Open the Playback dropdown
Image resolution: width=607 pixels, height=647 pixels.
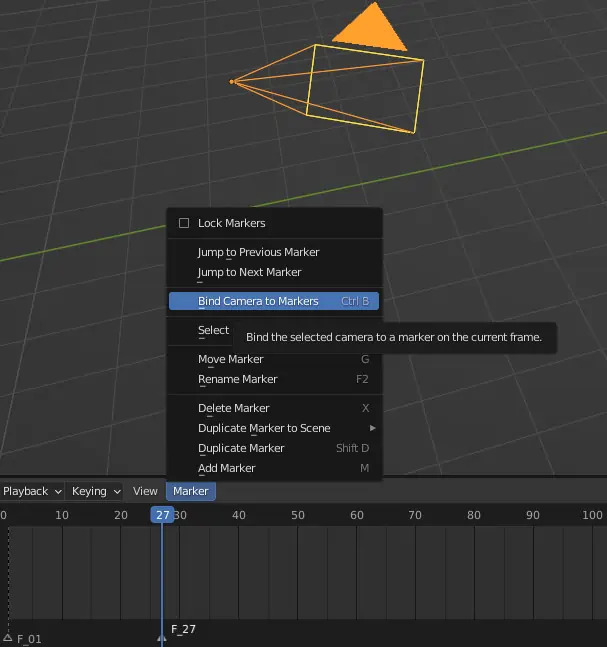[x=32, y=491]
